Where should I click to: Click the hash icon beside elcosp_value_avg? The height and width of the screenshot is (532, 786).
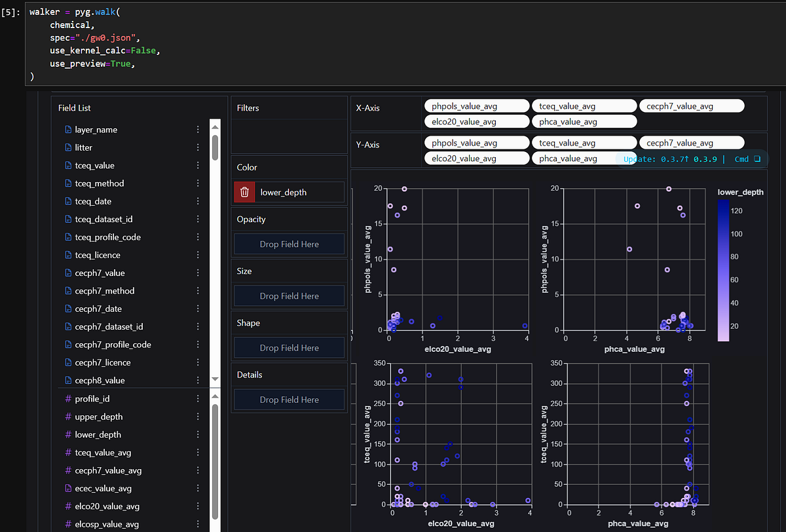67,524
